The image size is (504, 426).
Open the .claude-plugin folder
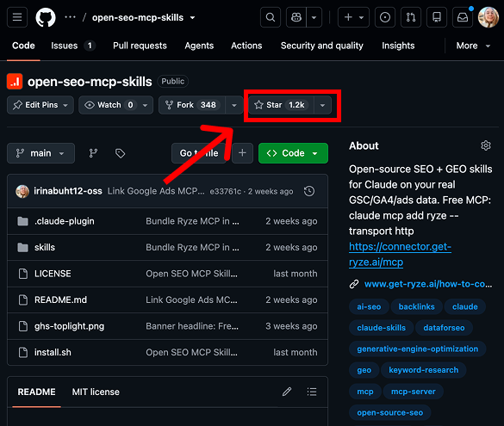click(x=65, y=221)
